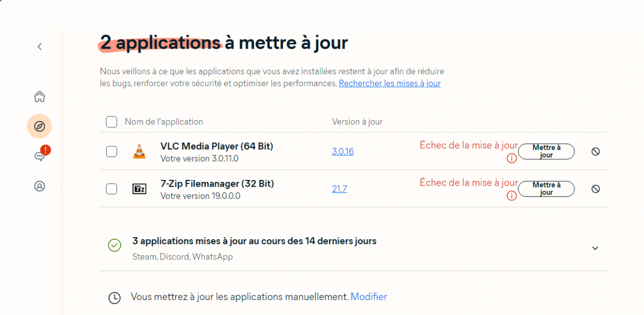644x315 pixels.
Task: Click the 7-Zip Filemanager application icon
Action: tap(140, 189)
